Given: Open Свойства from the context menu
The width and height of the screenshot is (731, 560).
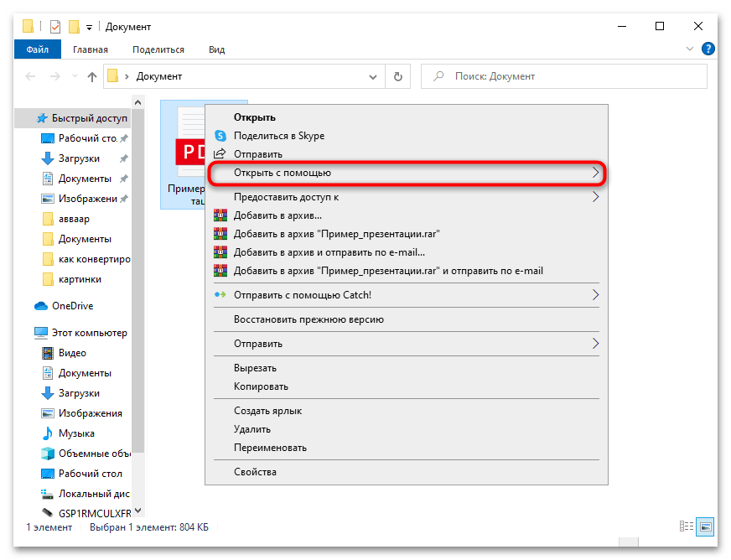Looking at the screenshot, I should click(407, 472).
